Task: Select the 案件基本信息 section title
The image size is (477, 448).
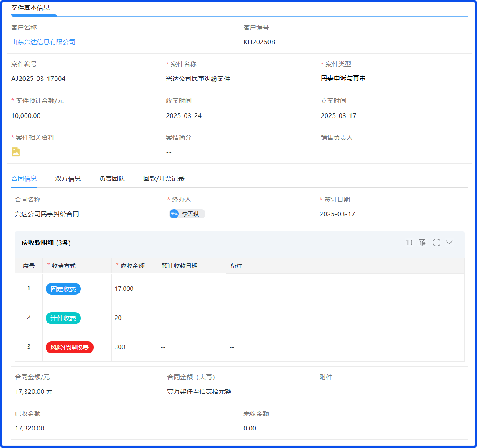Action: [x=30, y=8]
